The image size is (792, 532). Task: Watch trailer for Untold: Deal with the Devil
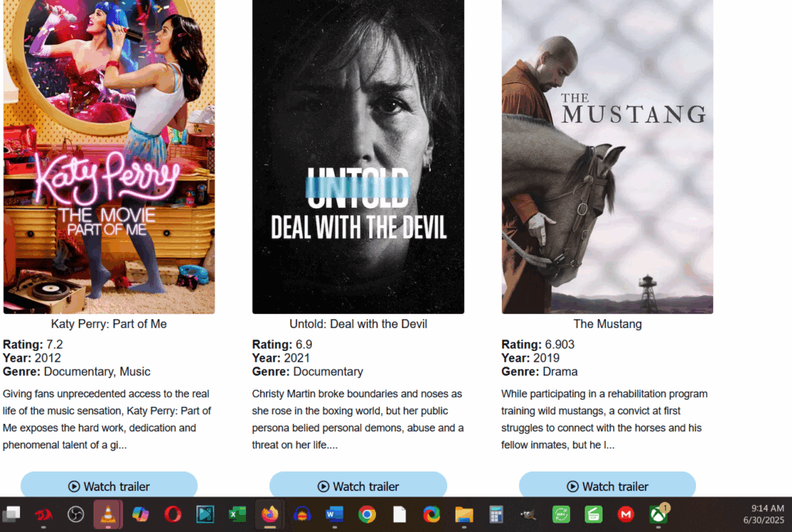pos(358,485)
